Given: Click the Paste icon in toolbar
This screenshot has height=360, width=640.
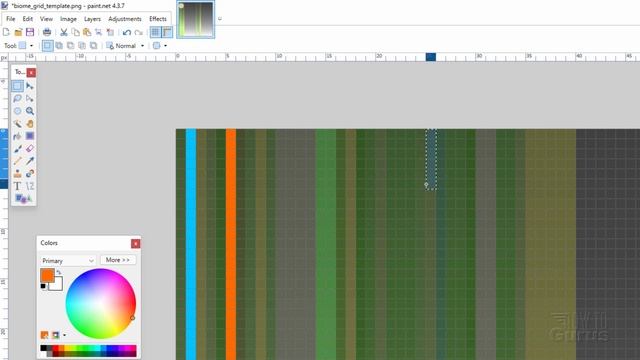Looking at the screenshot, I should (x=87, y=32).
